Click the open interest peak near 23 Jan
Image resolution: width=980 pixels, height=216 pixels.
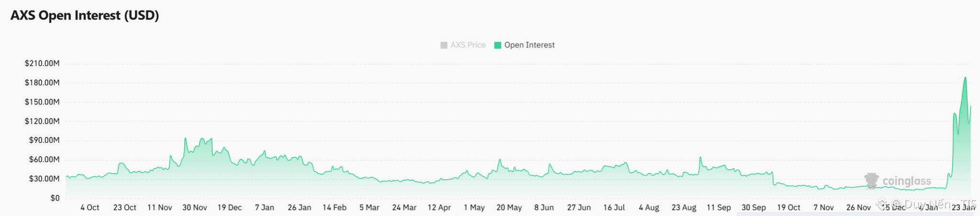coord(965,78)
